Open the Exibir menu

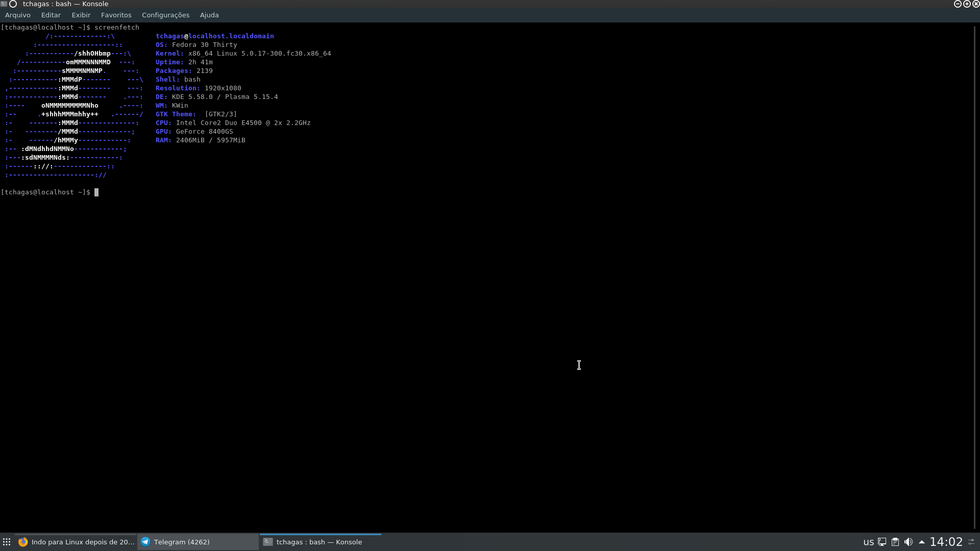pos(81,15)
